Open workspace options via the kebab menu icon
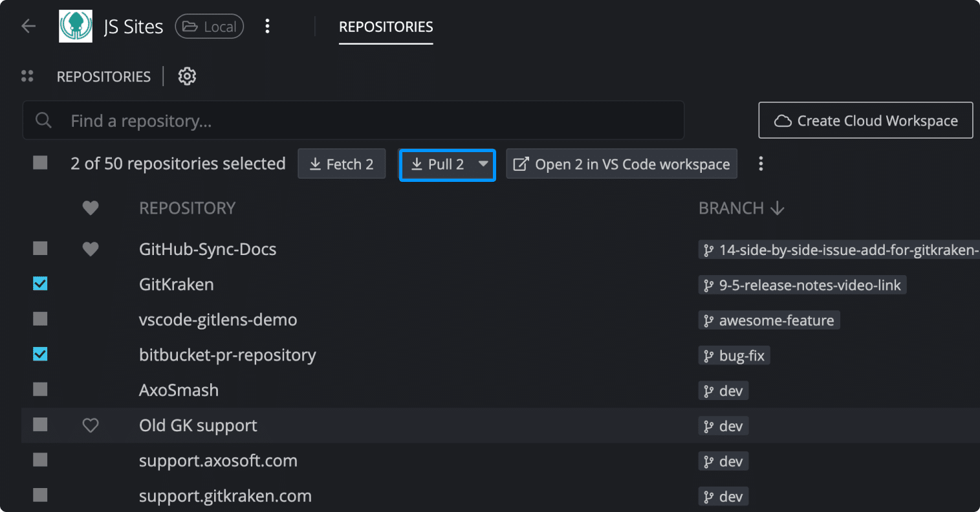 [268, 26]
